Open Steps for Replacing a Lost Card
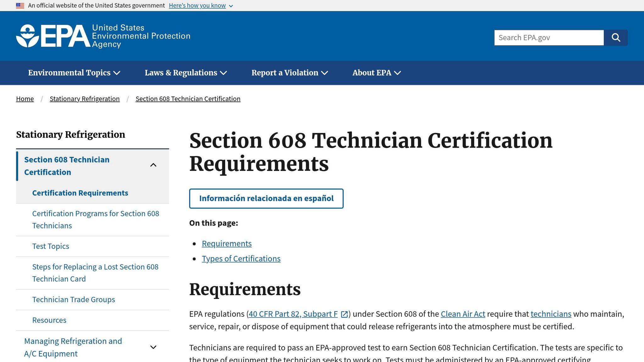This screenshot has height=362, width=644. pyautogui.click(x=95, y=273)
